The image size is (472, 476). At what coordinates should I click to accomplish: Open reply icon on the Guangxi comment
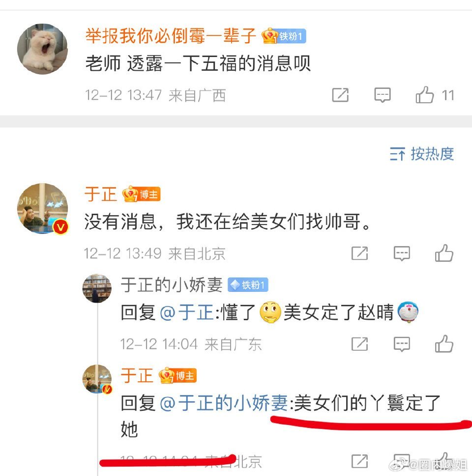383,95
